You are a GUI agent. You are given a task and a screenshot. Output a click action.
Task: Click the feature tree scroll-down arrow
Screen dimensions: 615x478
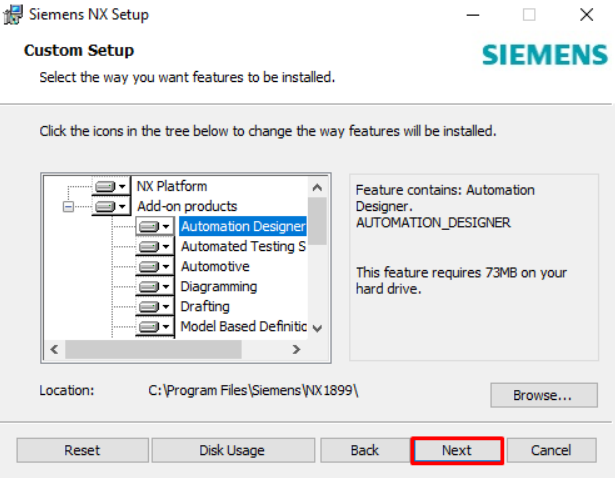click(x=317, y=328)
